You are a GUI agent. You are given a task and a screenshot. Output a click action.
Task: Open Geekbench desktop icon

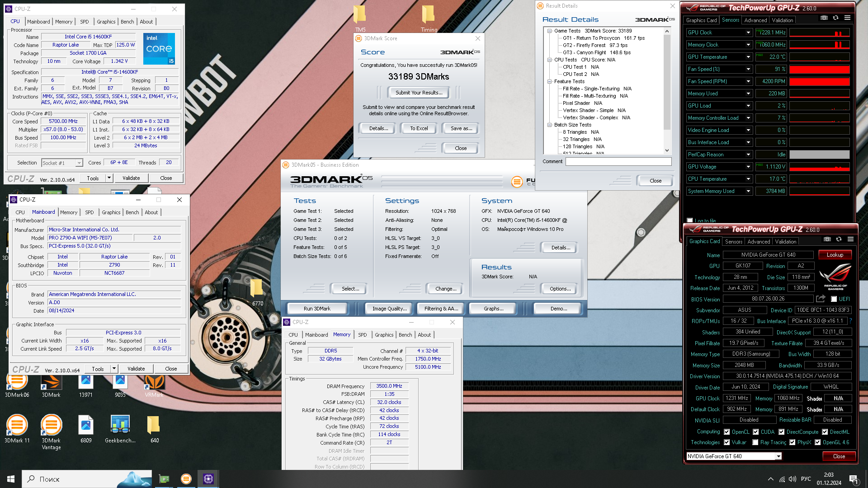(x=120, y=428)
